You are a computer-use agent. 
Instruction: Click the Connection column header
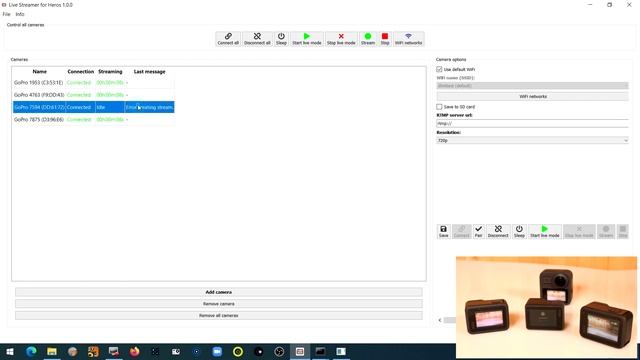click(80, 71)
